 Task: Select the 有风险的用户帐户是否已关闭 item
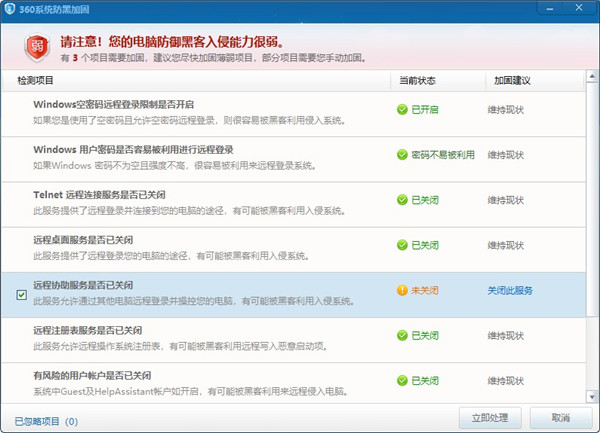pos(293,383)
